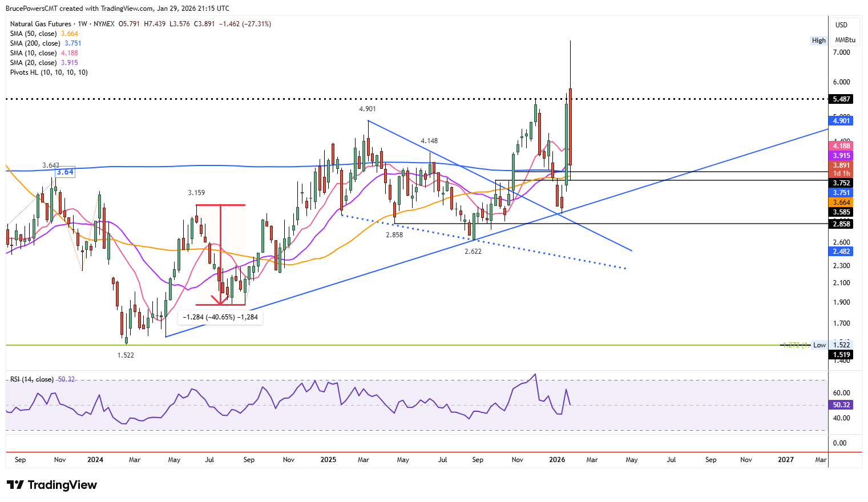Click the black 3.585 price label
868x502 pixels.
click(841, 212)
